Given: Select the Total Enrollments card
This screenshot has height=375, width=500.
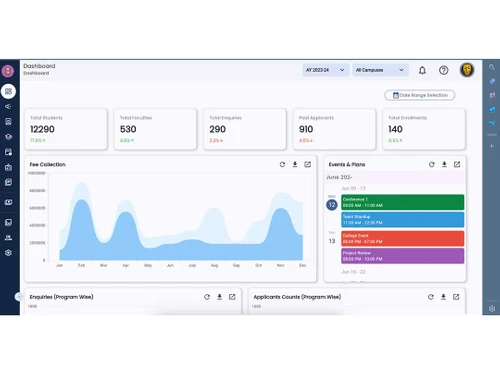Looking at the screenshot, I should pyautogui.click(x=424, y=129).
